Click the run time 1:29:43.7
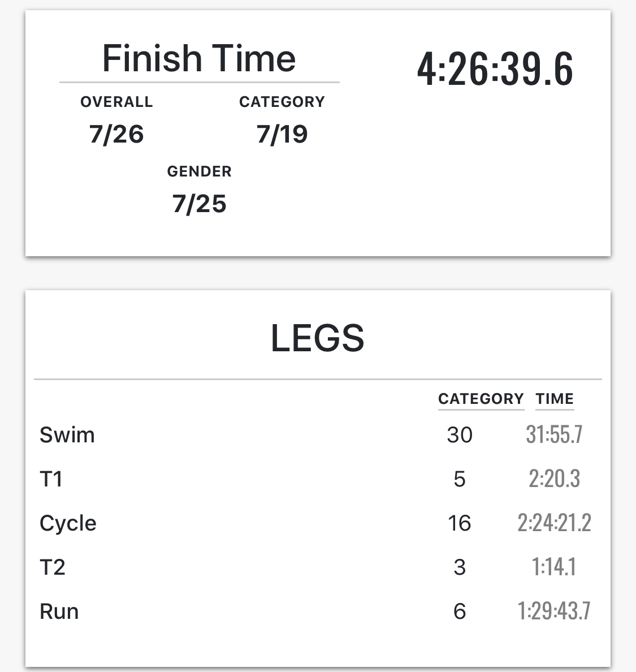This screenshot has width=636, height=672. [x=554, y=611]
